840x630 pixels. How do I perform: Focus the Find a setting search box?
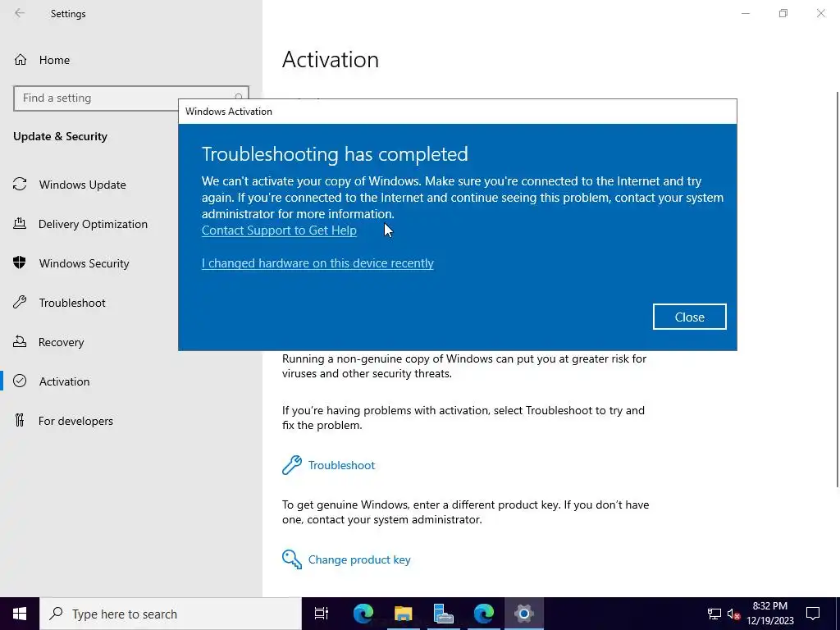click(131, 98)
